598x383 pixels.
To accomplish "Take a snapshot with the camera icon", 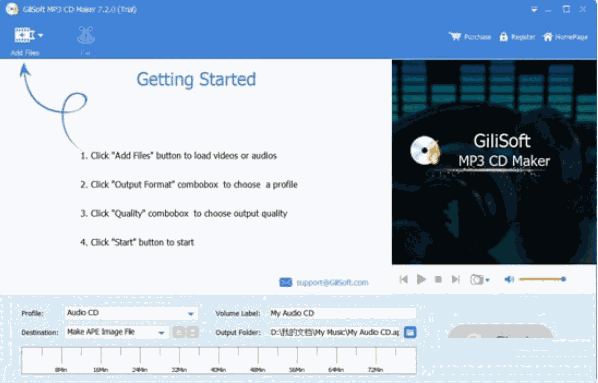I will (476, 280).
